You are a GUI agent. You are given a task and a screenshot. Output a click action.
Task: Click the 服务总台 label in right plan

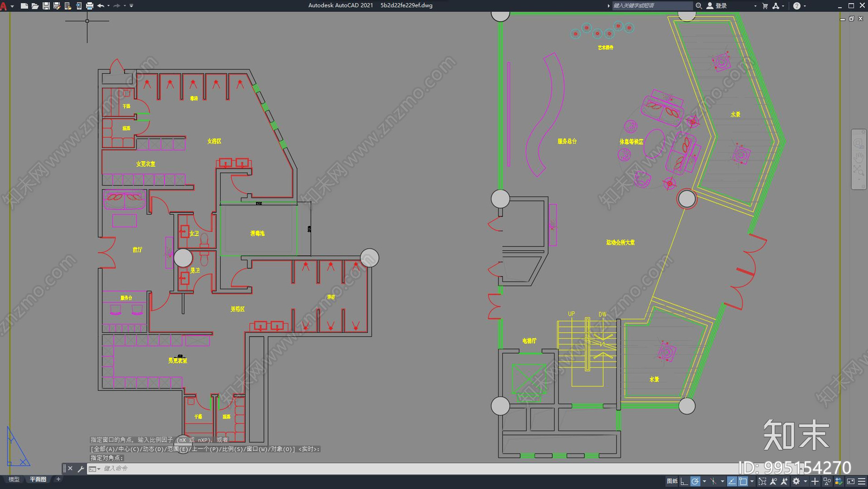click(567, 141)
